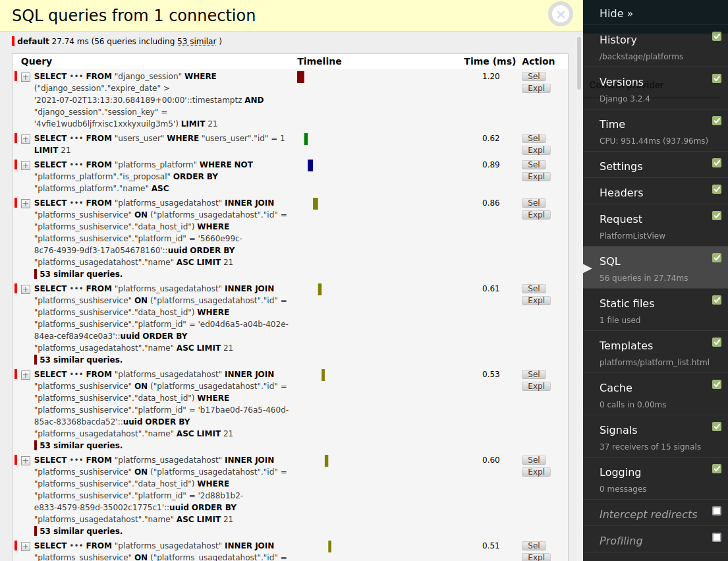Open the Signals panel
Screen dimensions: 728x561
coord(618,430)
